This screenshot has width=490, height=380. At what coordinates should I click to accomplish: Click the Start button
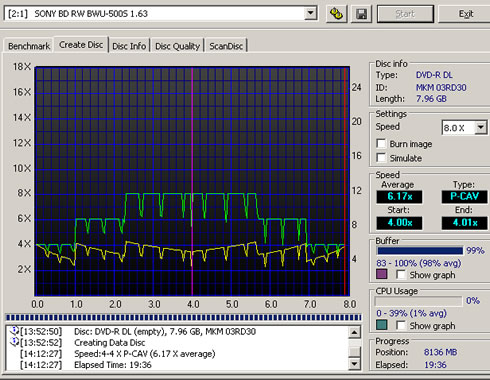point(405,14)
